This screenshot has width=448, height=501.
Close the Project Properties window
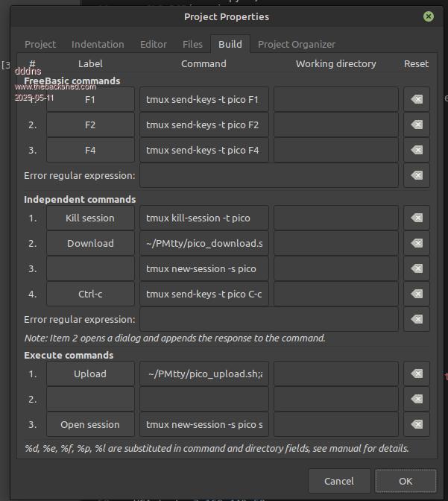tap(429, 16)
